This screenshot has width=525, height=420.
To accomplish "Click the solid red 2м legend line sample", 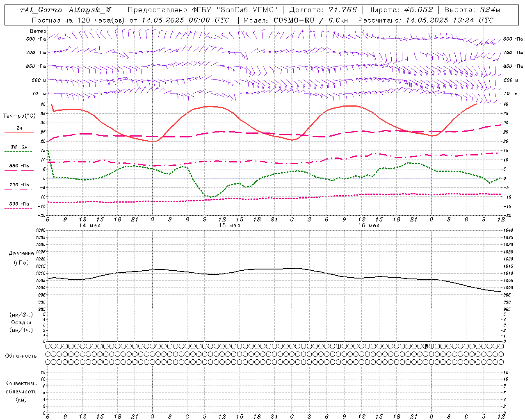I will tap(19, 132).
